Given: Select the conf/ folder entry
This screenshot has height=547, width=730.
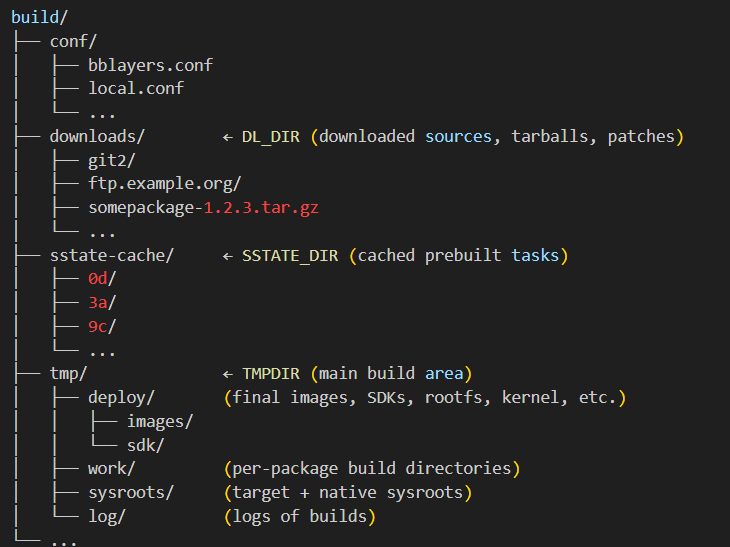Looking at the screenshot, I should [x=73, y=41].
